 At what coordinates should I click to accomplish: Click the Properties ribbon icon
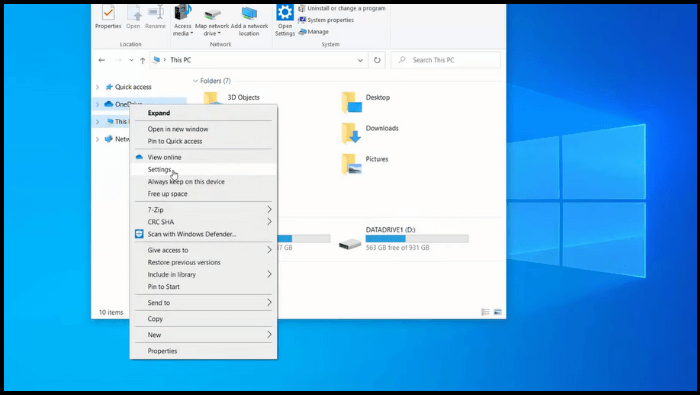[108, 13]
